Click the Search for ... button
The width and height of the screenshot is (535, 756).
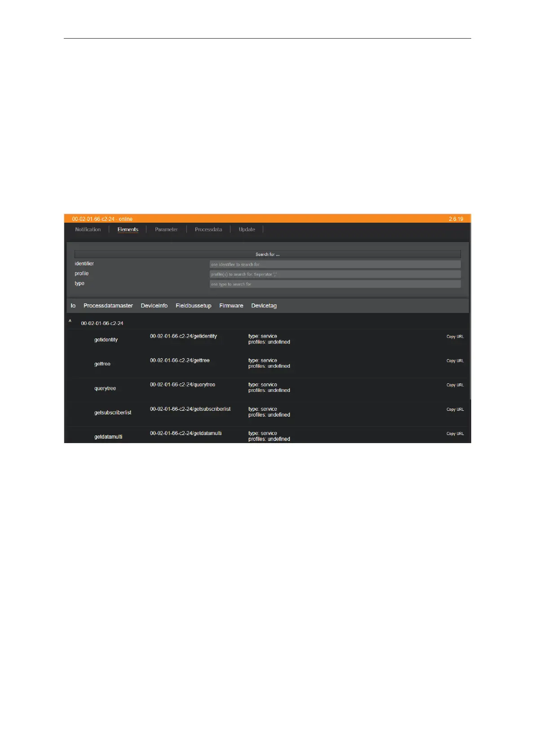(x=267, y=254)
